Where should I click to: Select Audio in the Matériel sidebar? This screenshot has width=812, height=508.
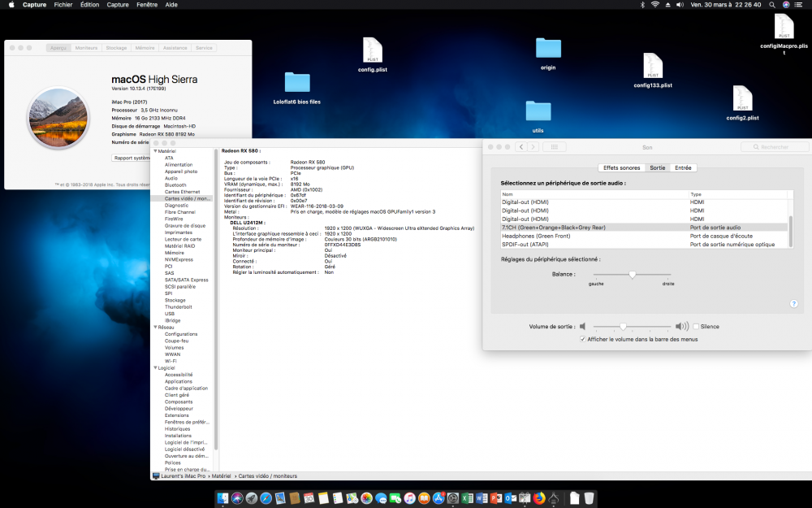point(171,178)
